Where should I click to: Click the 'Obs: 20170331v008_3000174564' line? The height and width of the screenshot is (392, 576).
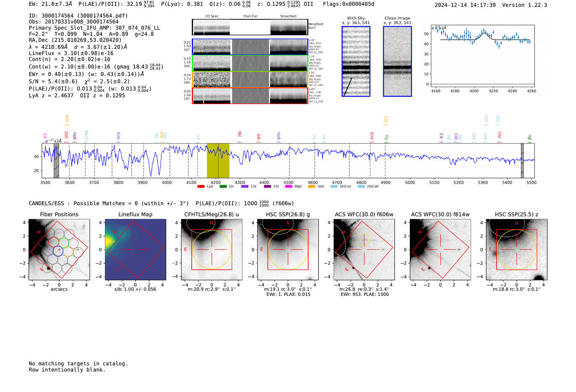click(74, 22)
